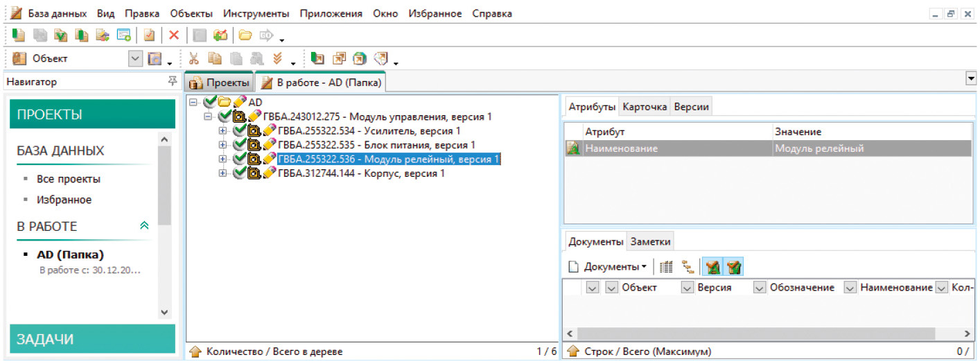
Task: Click the column table view icon in Documents toolbar
Action: 666,266
